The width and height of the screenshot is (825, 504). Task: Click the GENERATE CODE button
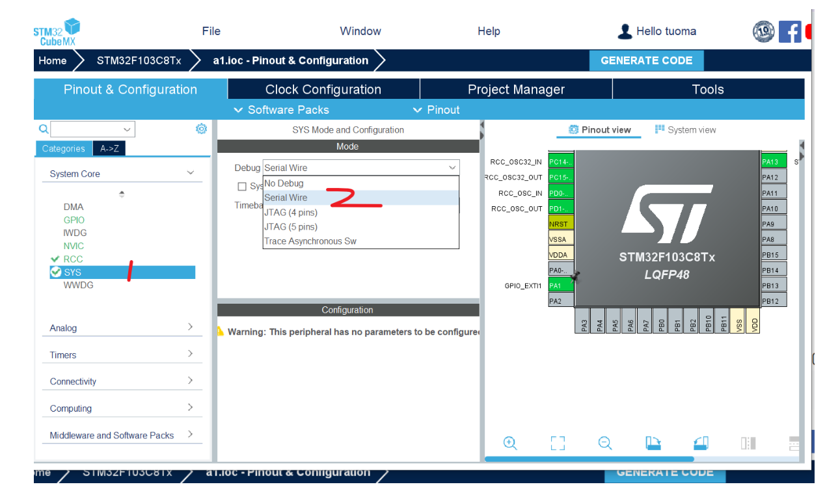pos(646,60)
